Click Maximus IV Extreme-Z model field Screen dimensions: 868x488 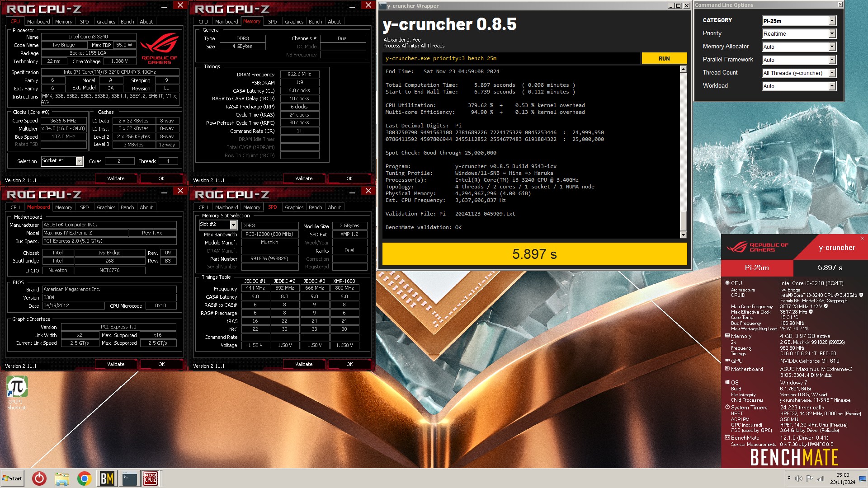[85, 233]
